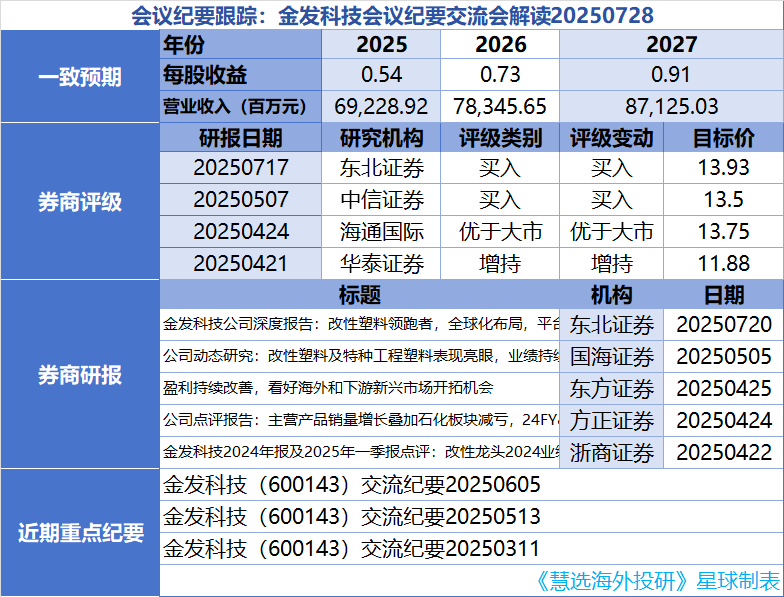784x597 pixels.
Task: Click target price 11.88
Action: click(724, 264)
